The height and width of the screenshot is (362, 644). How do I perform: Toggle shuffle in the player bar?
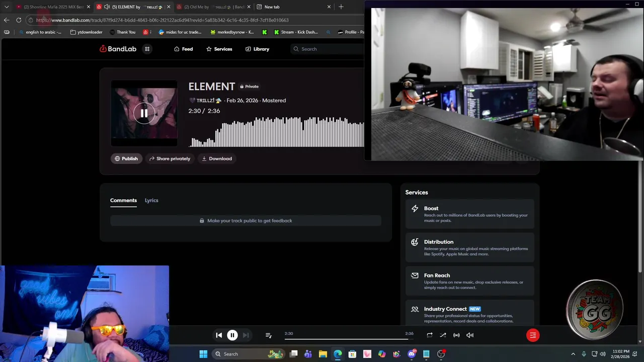443,335
